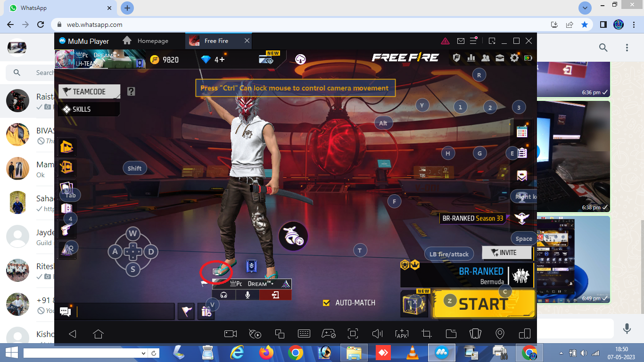Screen dimensions: 644x362
Task: Click the MuMu warning triangle icon
Action: tap(445, 41)
